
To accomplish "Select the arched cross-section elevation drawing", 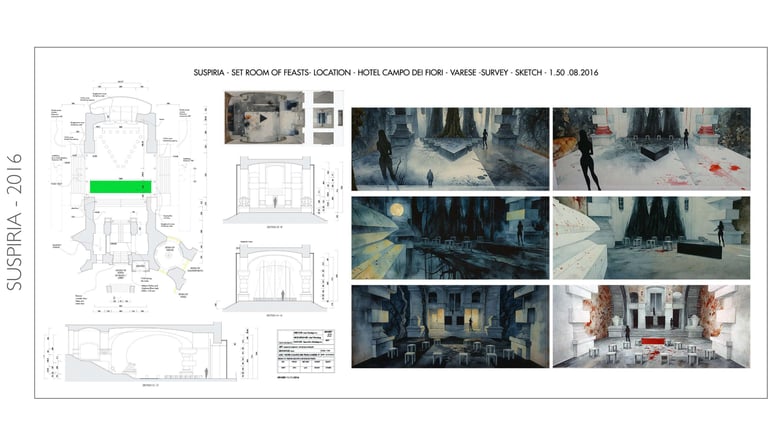I will pos(274,278).
